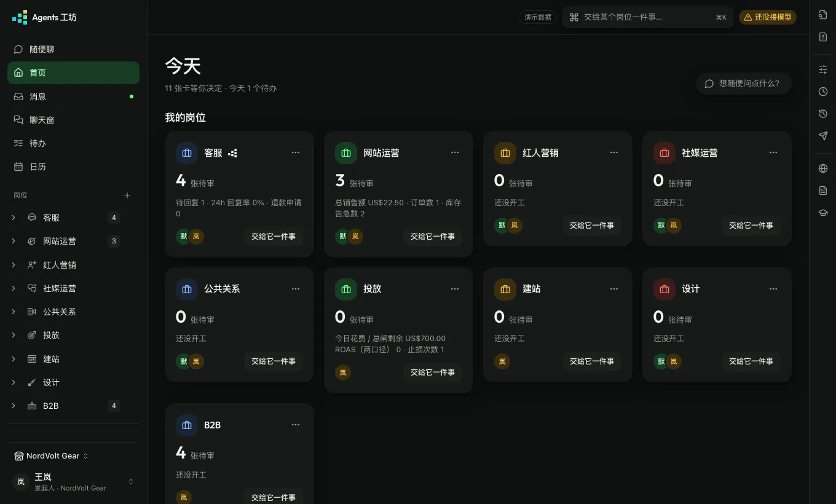Open the more options on 投放 card
Viewport: 836px width, 504px height.
(x=455, y=289)
